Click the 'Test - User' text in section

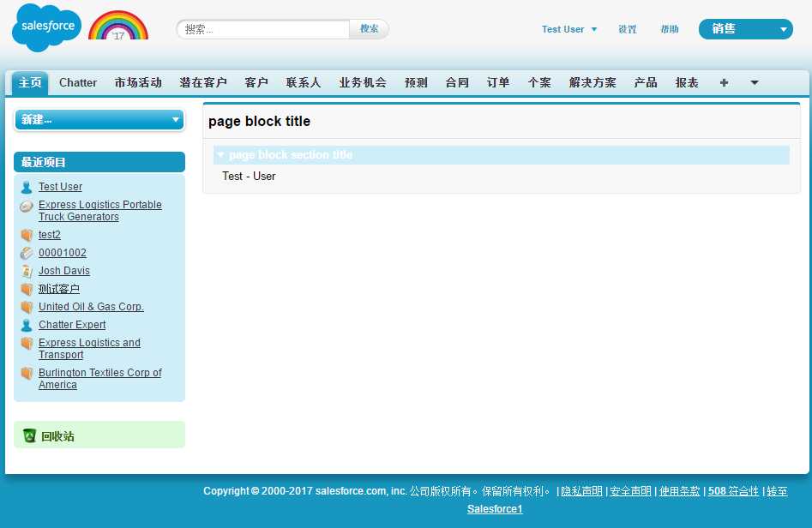pyautogui.click(x=249, y=177)
